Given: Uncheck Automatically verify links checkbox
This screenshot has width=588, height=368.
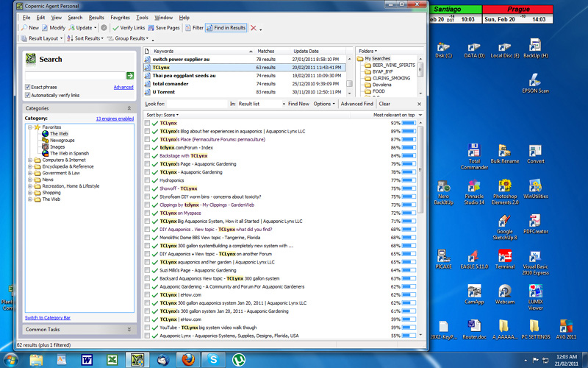Looking at the screenshot, I should tap(28, 95).
